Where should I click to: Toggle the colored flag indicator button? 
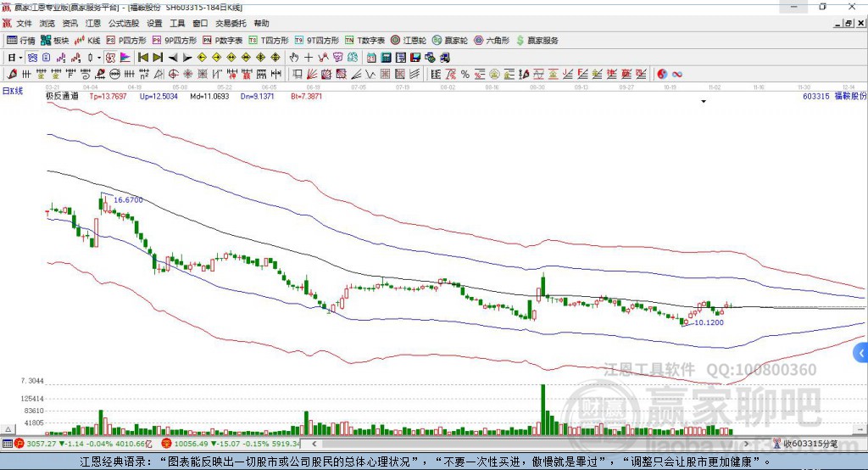tap(125, 58)
